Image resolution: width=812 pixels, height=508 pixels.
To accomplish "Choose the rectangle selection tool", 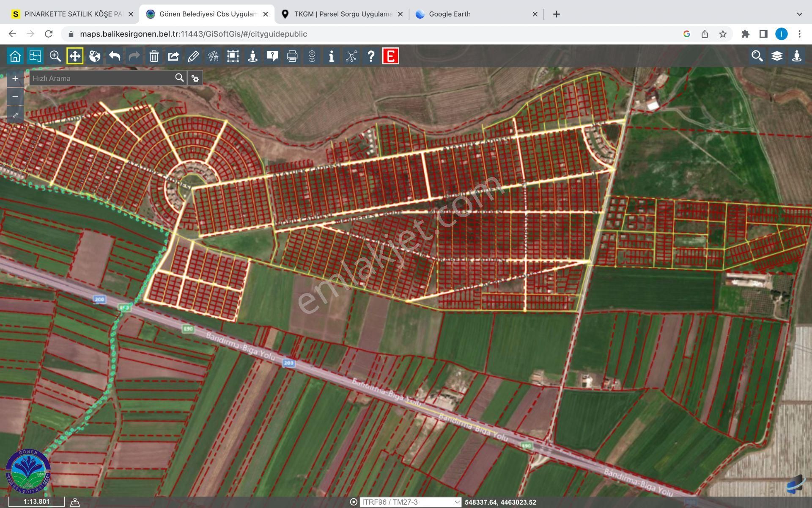I will pyautogui.click(x=233, y=56).
